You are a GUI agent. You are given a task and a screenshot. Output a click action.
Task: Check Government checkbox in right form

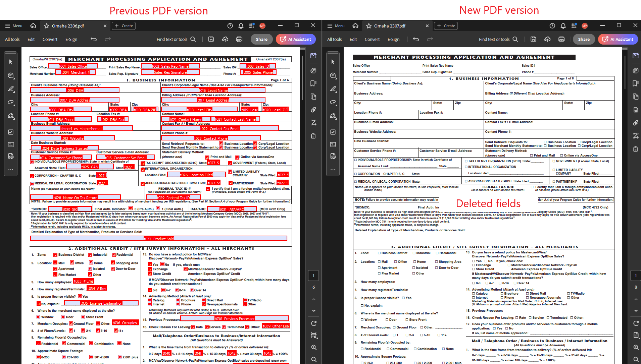coord(554,161)
